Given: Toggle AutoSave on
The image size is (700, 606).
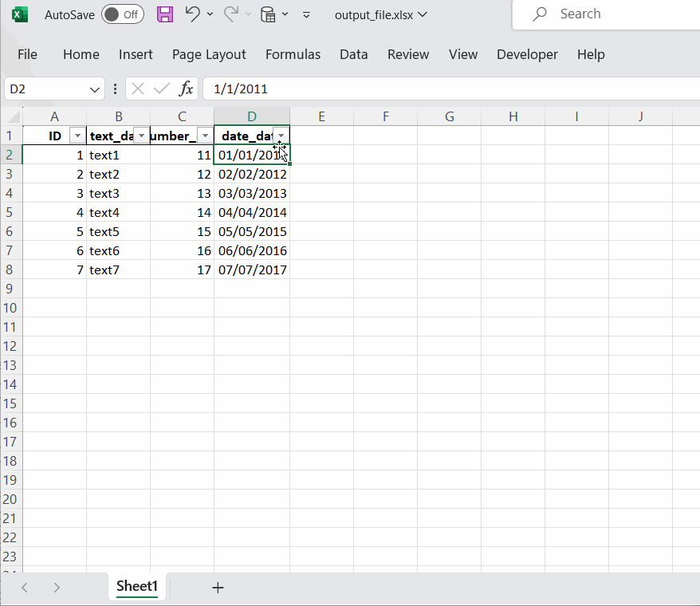Looking at the screenshot, I should [x=122, y=14].
